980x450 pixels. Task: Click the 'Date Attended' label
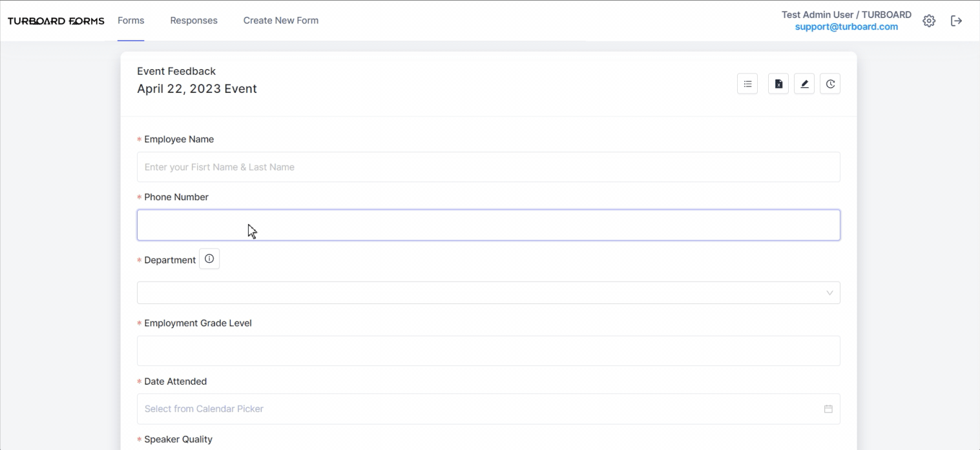[x=176, y=382]
